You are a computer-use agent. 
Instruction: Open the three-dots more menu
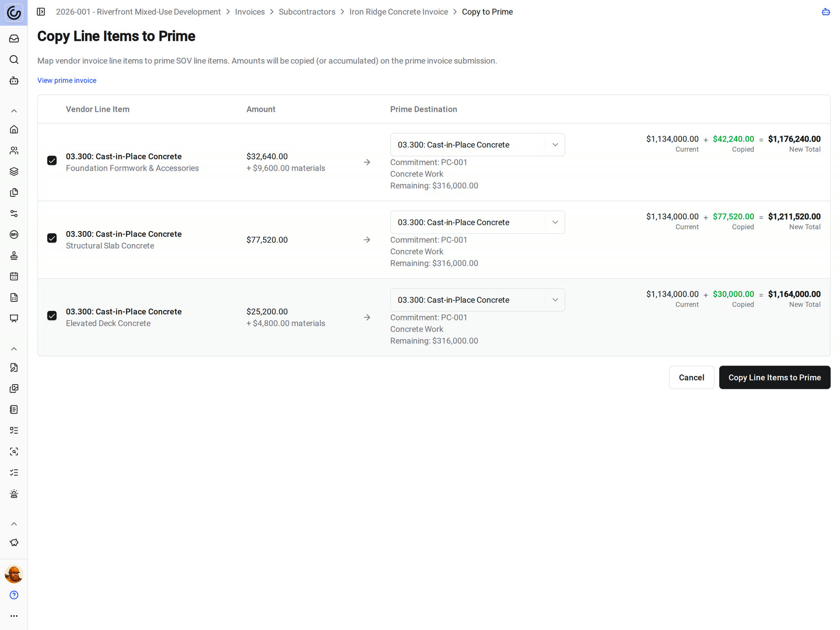click(14, 616)
